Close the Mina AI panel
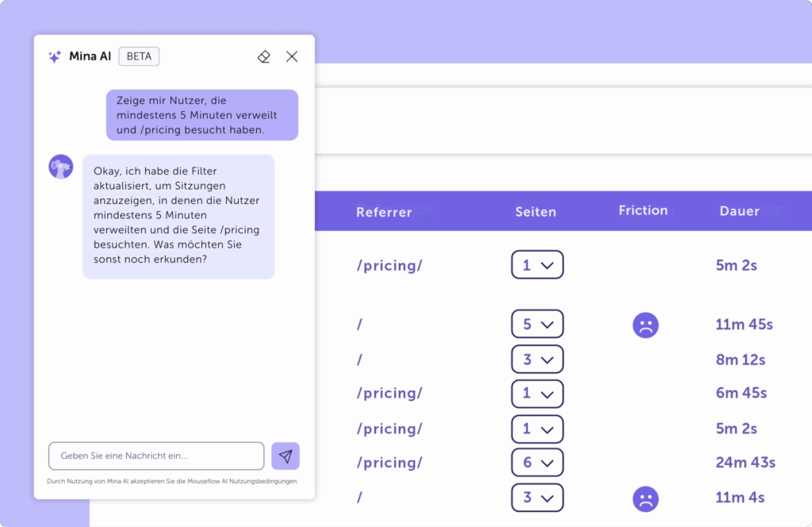This screenshot has width=812, height=527. (x=292, y=56)
